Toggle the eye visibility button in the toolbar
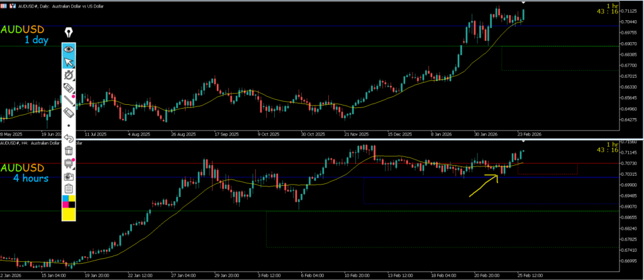This screenshot has width=644, height=280. click(x=69, y=48)
